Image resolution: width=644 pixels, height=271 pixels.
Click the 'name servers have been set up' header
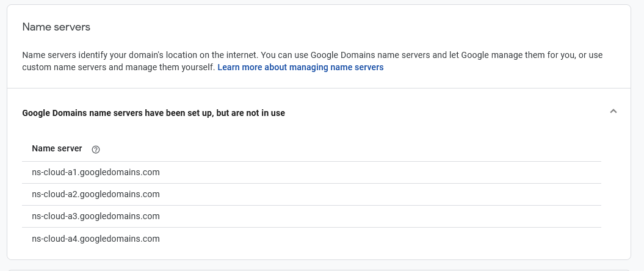[153, 113]
